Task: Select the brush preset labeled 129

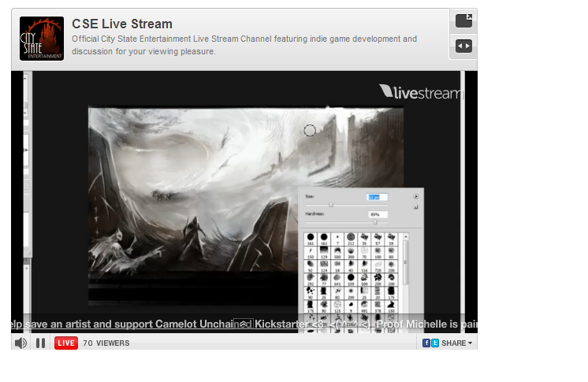Action: point(324,253)
